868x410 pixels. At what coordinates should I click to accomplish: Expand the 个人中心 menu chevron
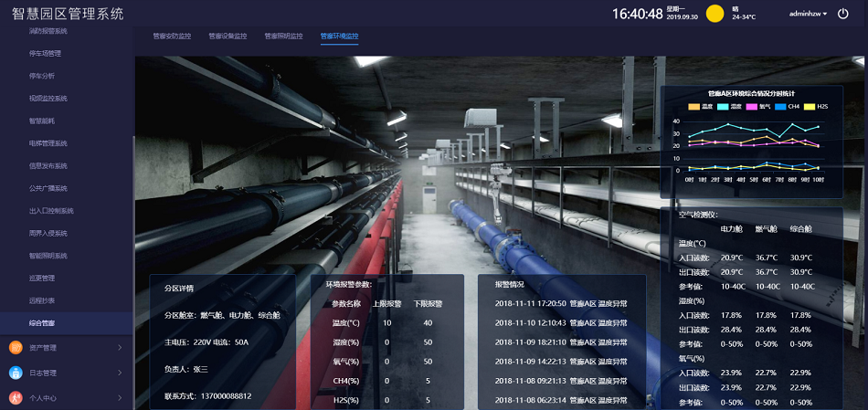pyautogui.click(x=120, y=397)
